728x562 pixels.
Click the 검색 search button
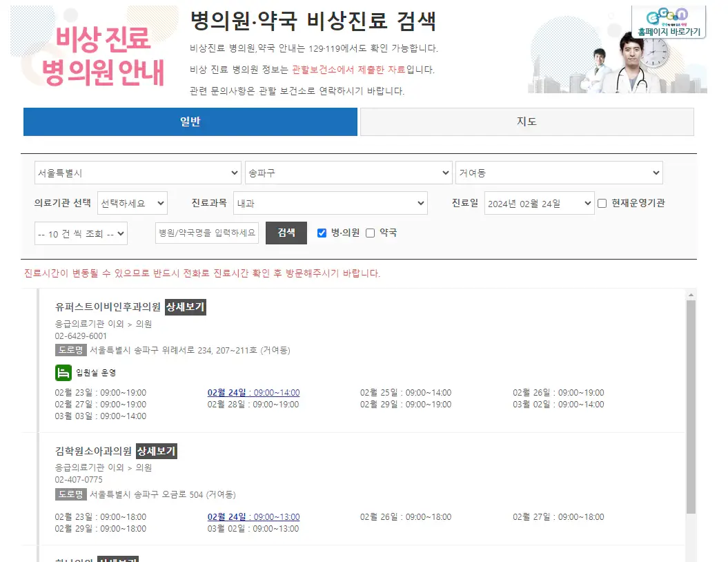(286, 233)
